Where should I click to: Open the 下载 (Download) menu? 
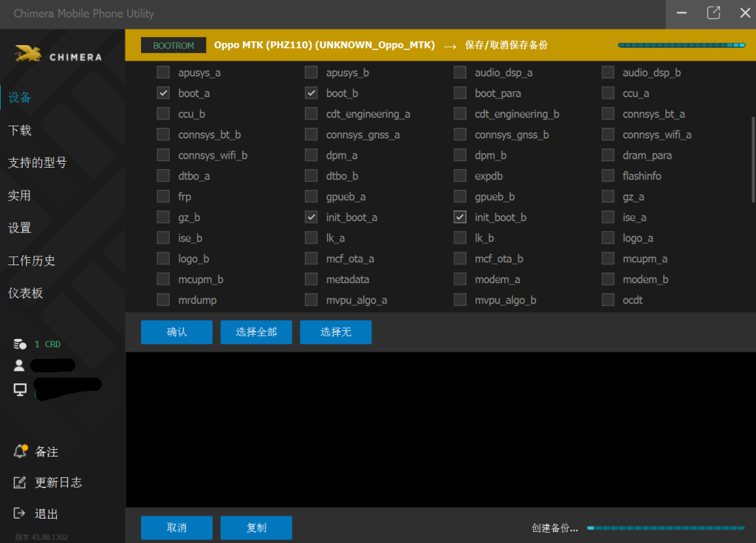[19, 130]
